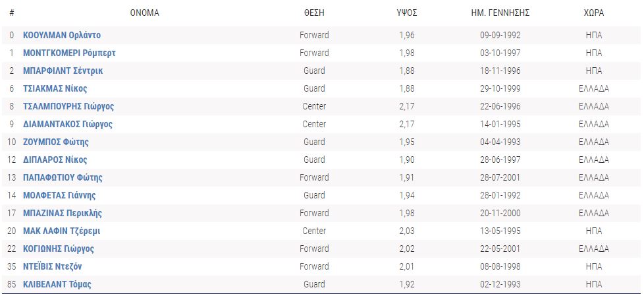Select ΤΣΙΑΚΜΑΣ Νίκος from the roster
Screen dimensions: 644x294
tap(55, 88)
